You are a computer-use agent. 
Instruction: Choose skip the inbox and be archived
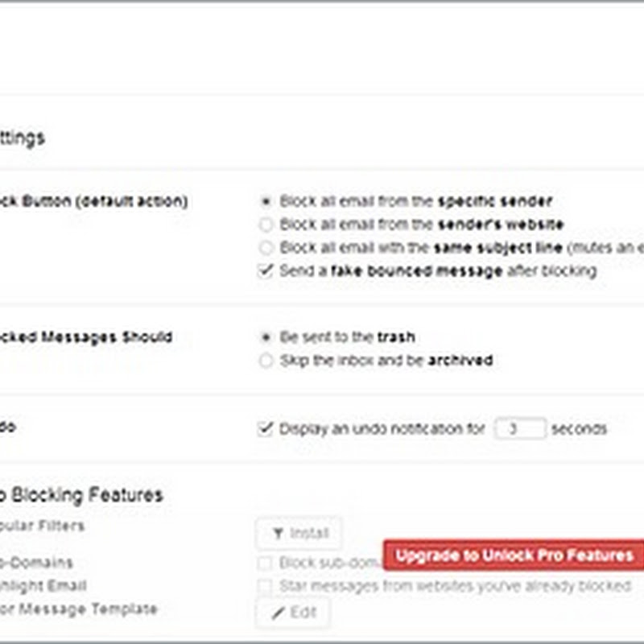pyautogui.click(x=266, y=361)
